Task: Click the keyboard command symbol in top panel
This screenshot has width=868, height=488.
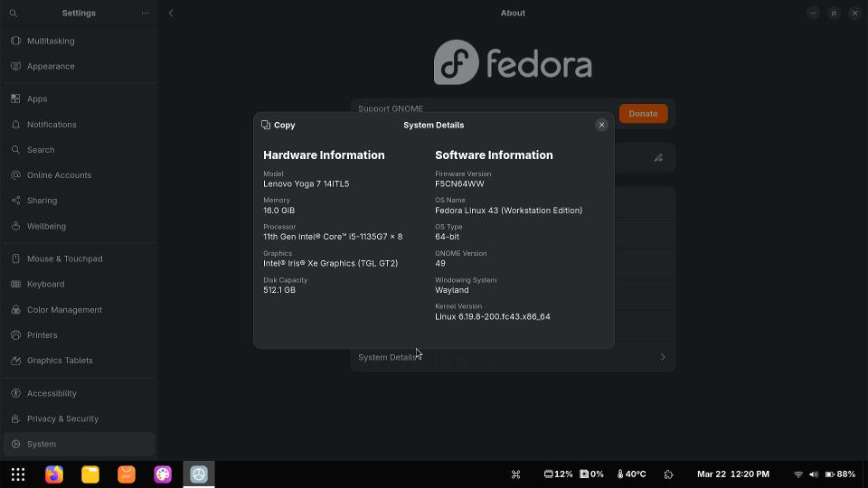Action: [x=516, y=474]
